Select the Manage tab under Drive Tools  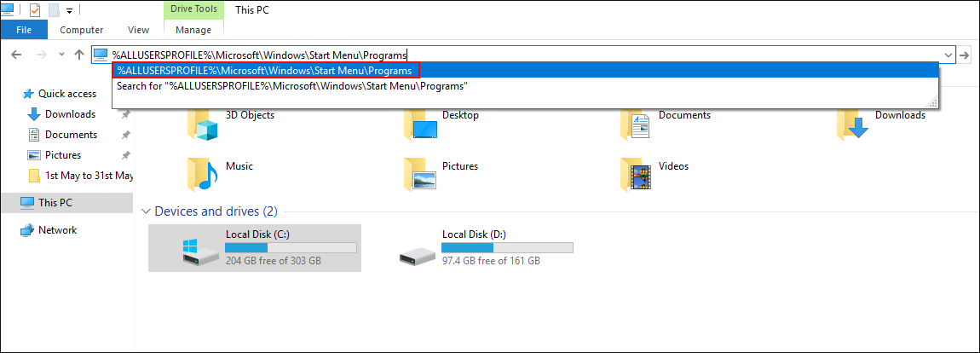193,29
